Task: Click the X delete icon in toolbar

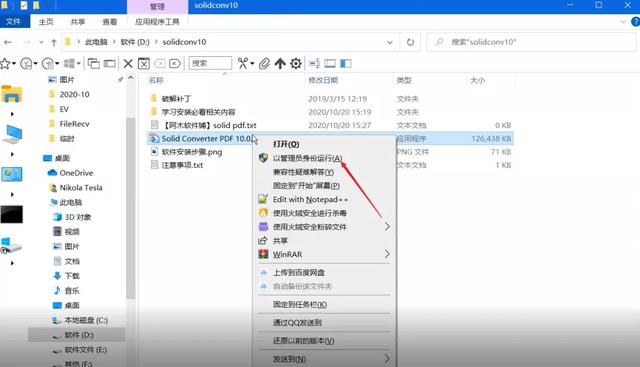Action: point(128,63)
